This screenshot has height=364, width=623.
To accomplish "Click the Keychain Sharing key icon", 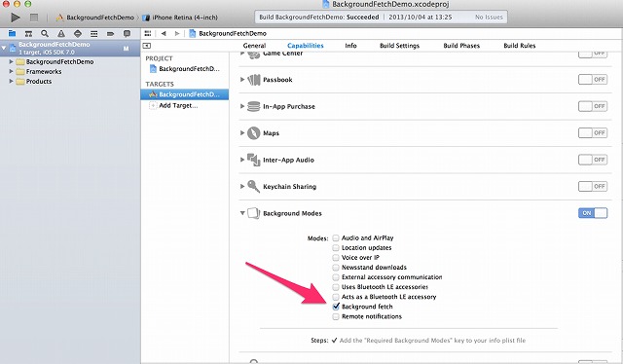I will click(253, 186).
